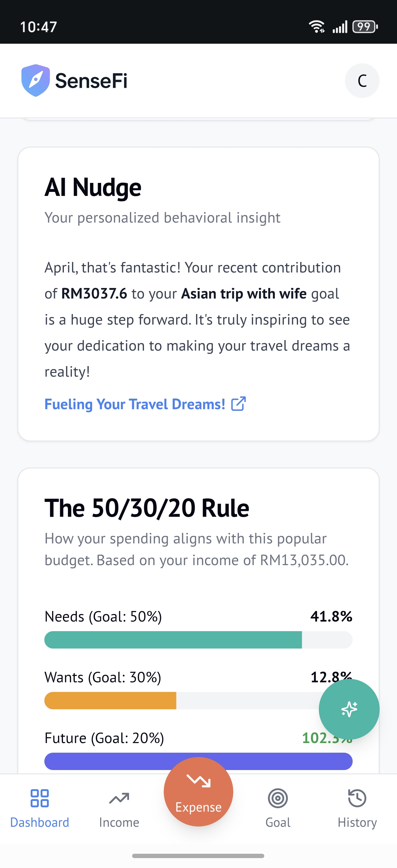Image resolution: width=397 pixels, height=868 pixels.
Task: Switch to the History tab
Action: [357, 822]
